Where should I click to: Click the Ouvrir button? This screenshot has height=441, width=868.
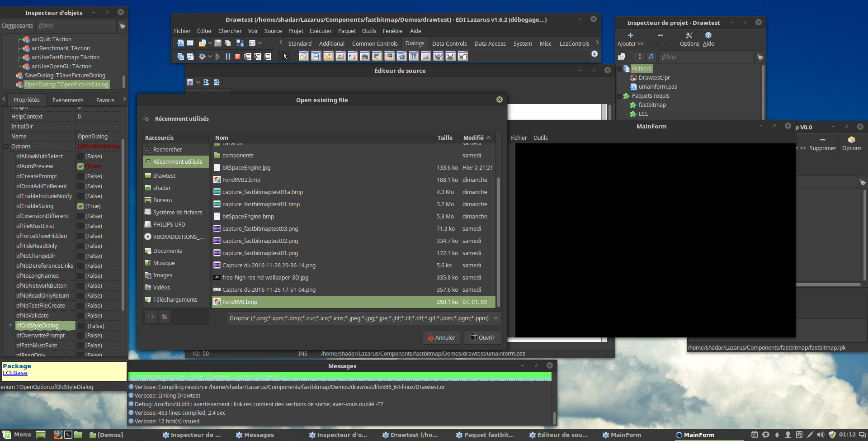pos(482,337)
